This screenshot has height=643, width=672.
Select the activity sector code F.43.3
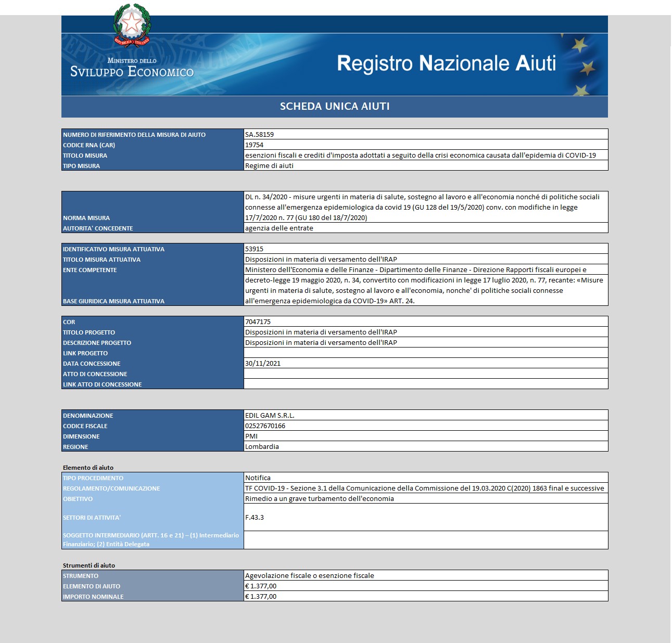(255, 517)
